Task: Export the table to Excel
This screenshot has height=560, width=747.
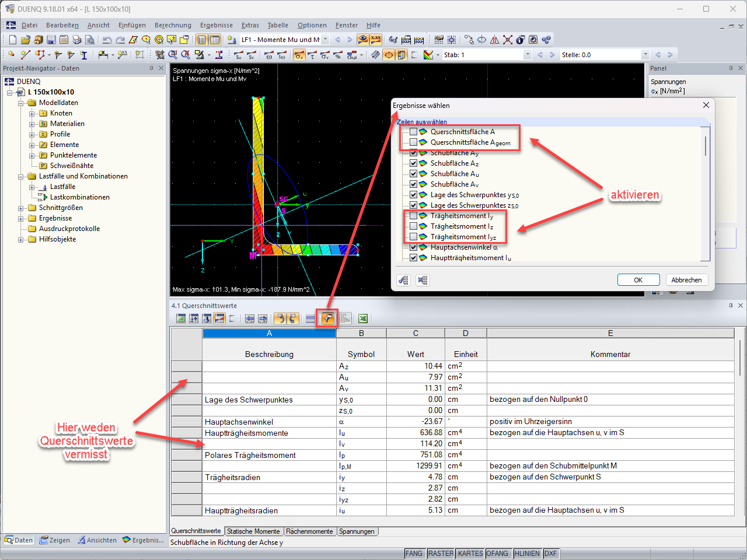Action: [x=362, y=318]
